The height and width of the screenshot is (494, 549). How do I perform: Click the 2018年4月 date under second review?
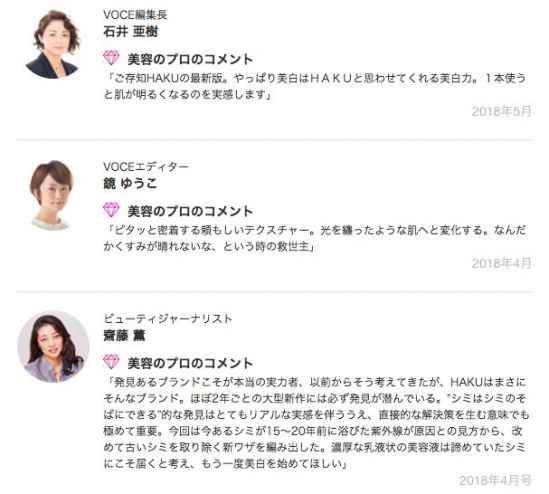click(x=501, y=263)
